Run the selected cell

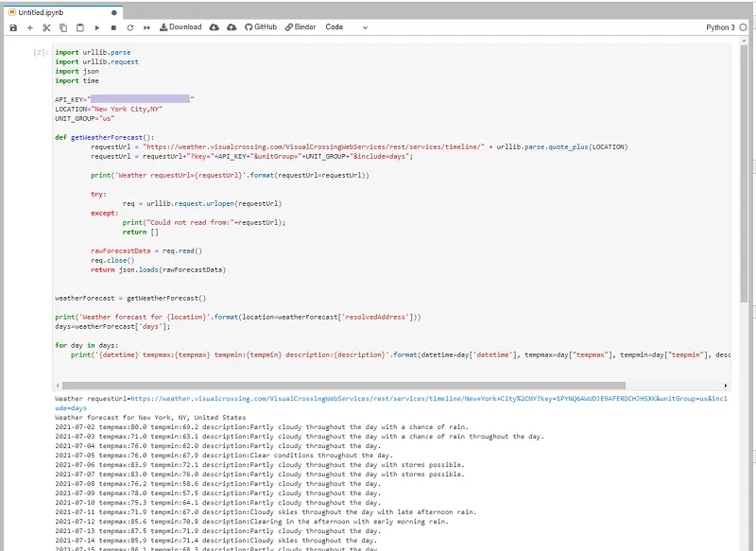97,27
